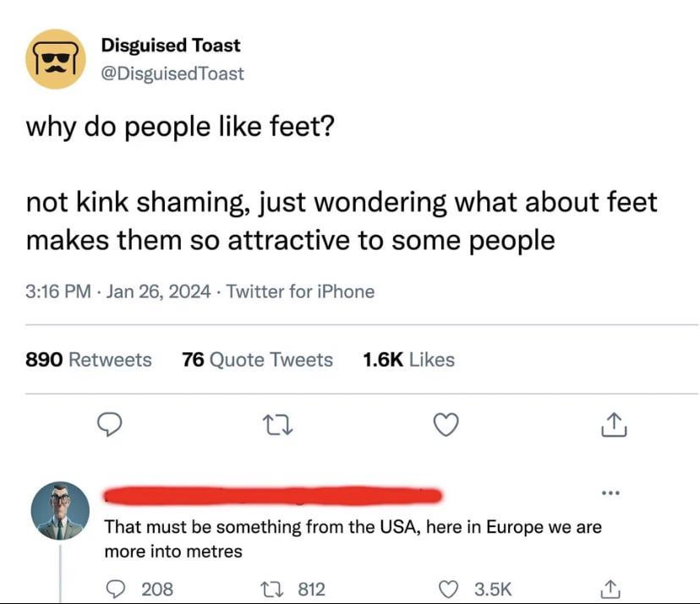
Task: View the 890 Retweets list
Action: pos(89,360)
